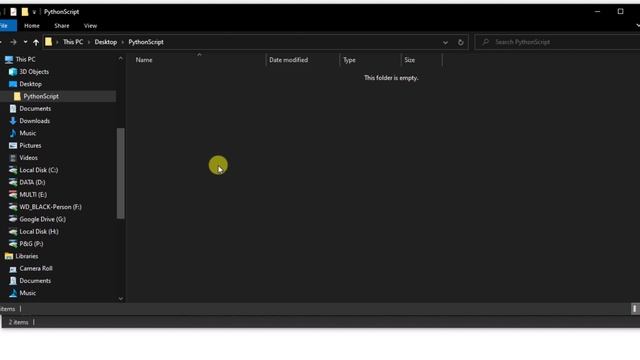Open Pictures in the navigation pane
This screenshot has height=360, width=640.
pos(30,145)
